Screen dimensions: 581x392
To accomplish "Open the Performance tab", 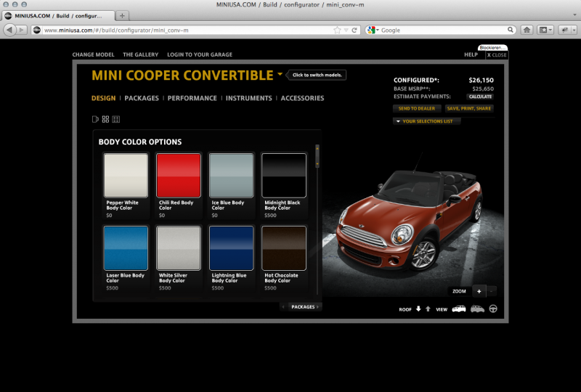I will click(192, 98).
